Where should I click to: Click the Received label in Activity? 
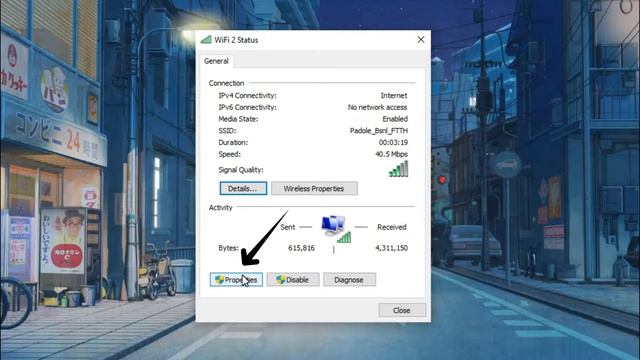tap(392, 227)
